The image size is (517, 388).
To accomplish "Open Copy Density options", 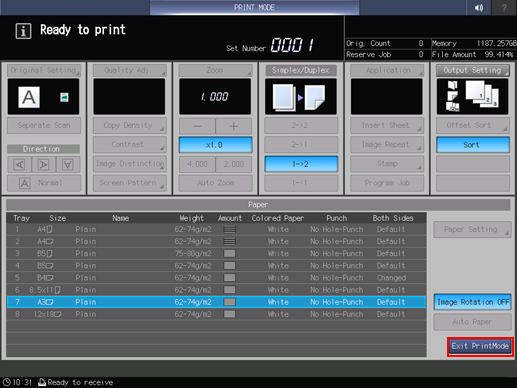I will click(x=129, y=126).
